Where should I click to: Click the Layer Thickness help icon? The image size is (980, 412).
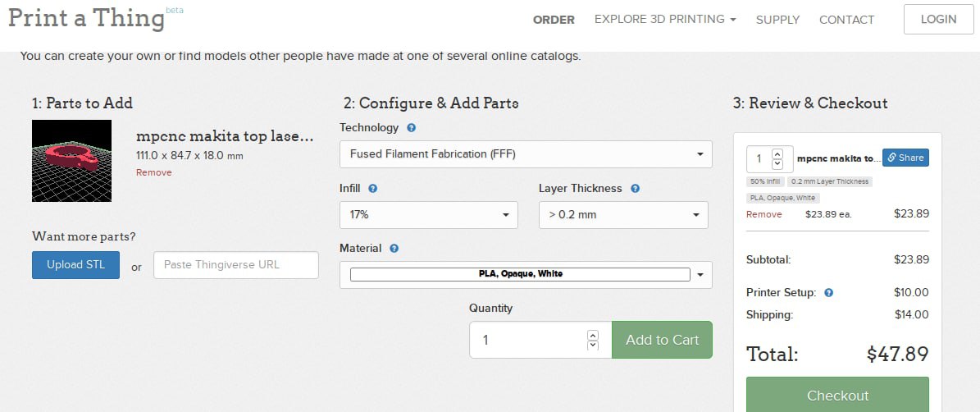pyautogui.click(x=635, y=188)
